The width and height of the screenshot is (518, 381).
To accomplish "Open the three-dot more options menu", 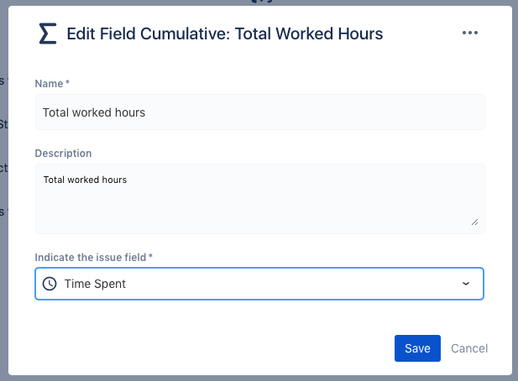I will (470, 33).
